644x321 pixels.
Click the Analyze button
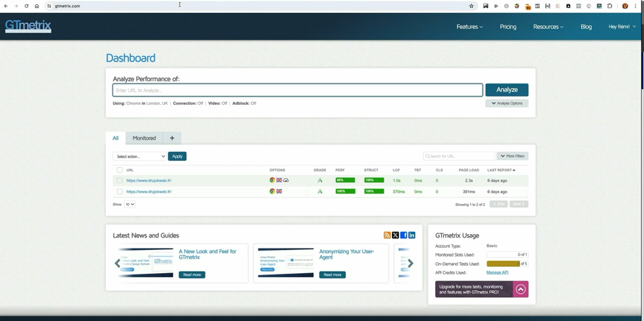(507, 90)
